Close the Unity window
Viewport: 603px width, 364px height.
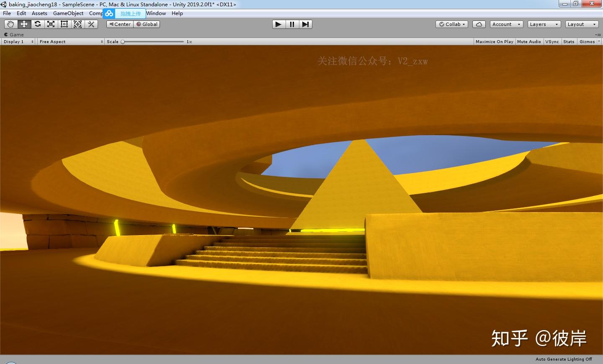pos(592,4)
